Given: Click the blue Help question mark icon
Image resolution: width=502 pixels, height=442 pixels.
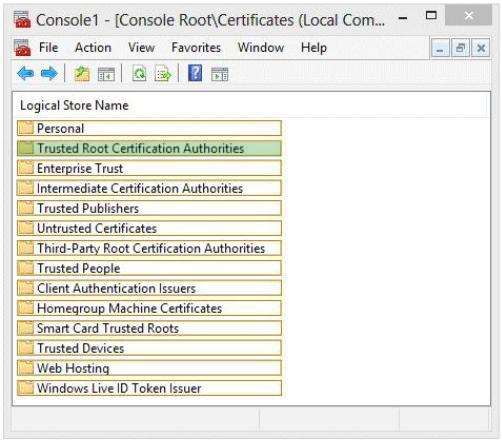Looking at the screenshot, I should (x=195, y=73).
